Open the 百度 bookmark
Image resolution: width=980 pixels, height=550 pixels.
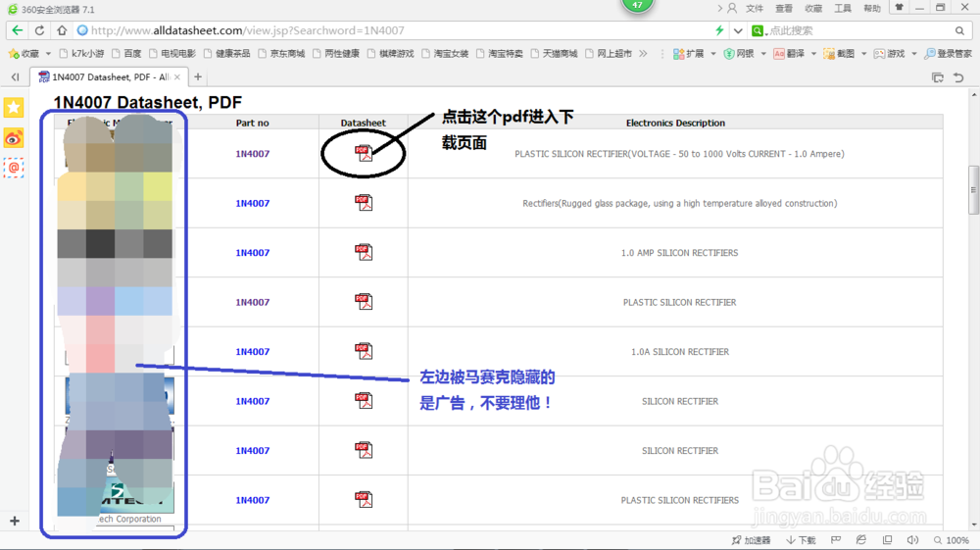click(126, 54)
